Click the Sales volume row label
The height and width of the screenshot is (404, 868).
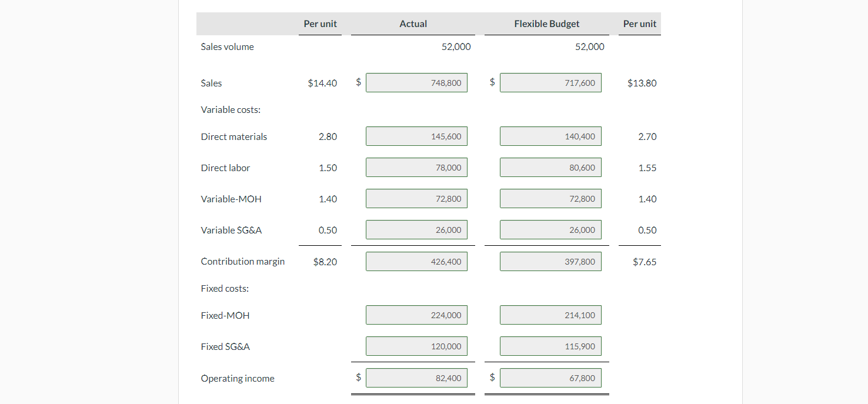(227, 46)
